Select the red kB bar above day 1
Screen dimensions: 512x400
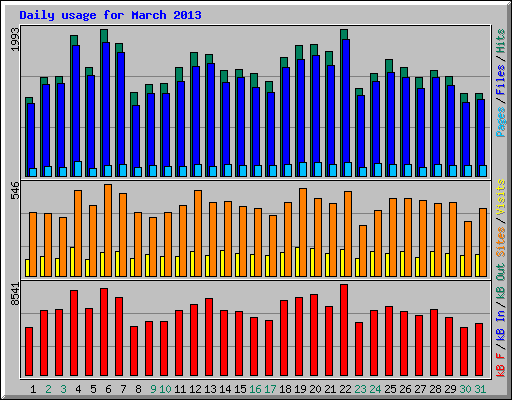coord(29,352)
